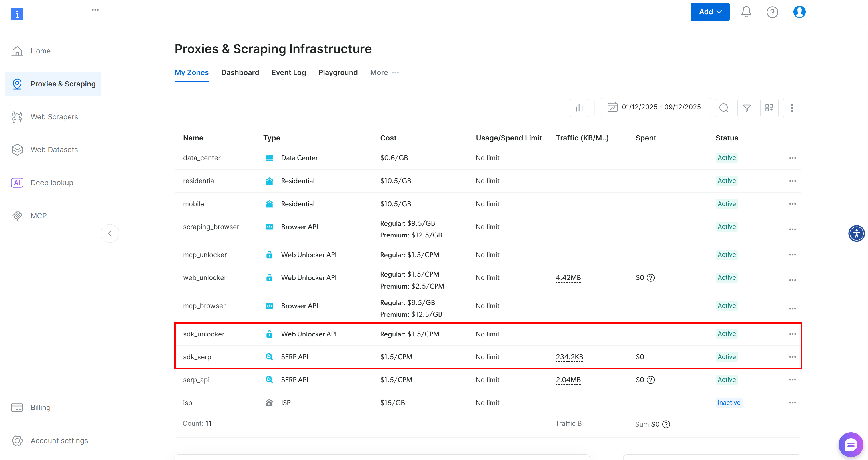Screen dimensions: 868x460
Task: Switch to the Event Log tab
Action: [x=288, y=72]
